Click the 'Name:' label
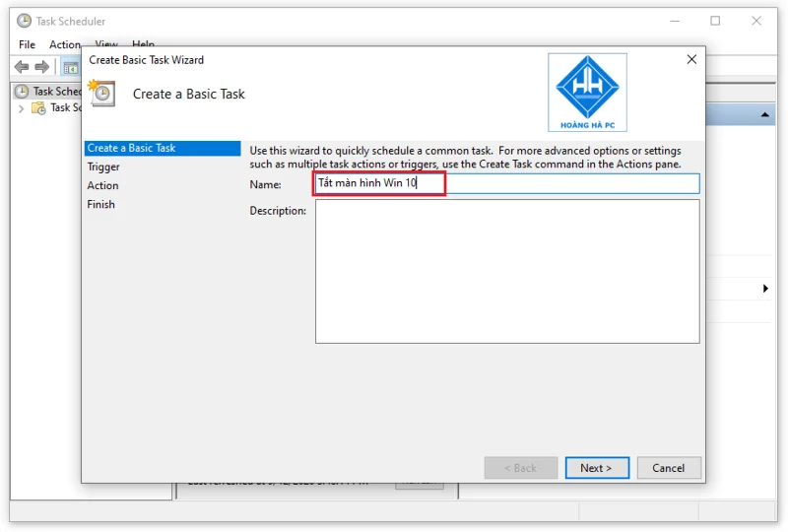This screenshot has height=532, width=788. pyautogui.click(x=265, y=184)
